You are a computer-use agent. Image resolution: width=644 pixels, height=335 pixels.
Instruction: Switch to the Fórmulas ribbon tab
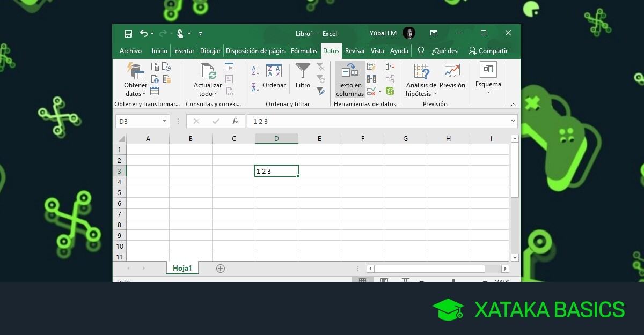304,51
